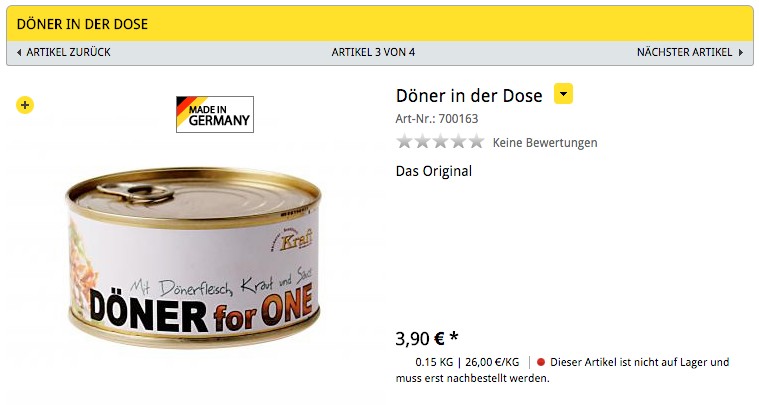
Task: Click the red stock status dot
Action: pyautogui.click(x=541, y=362)
